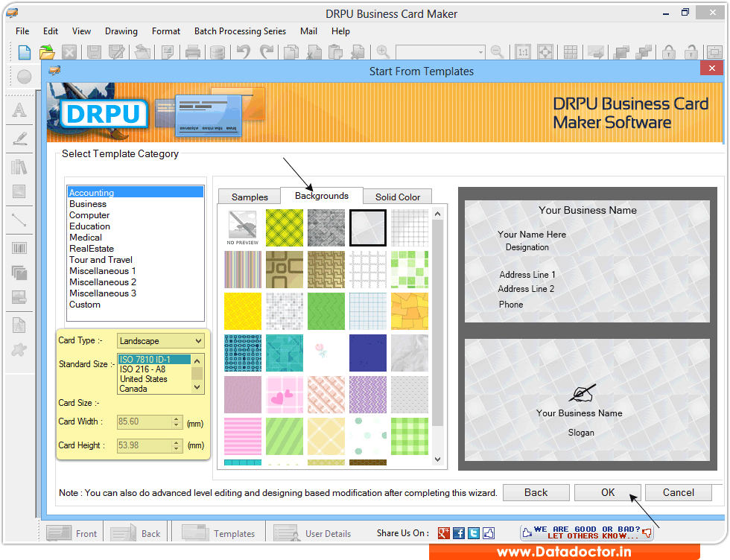Screen dimensions: 730x560
Task: Select the pencil drawing sidebar tool
Action: click(20, 139)
